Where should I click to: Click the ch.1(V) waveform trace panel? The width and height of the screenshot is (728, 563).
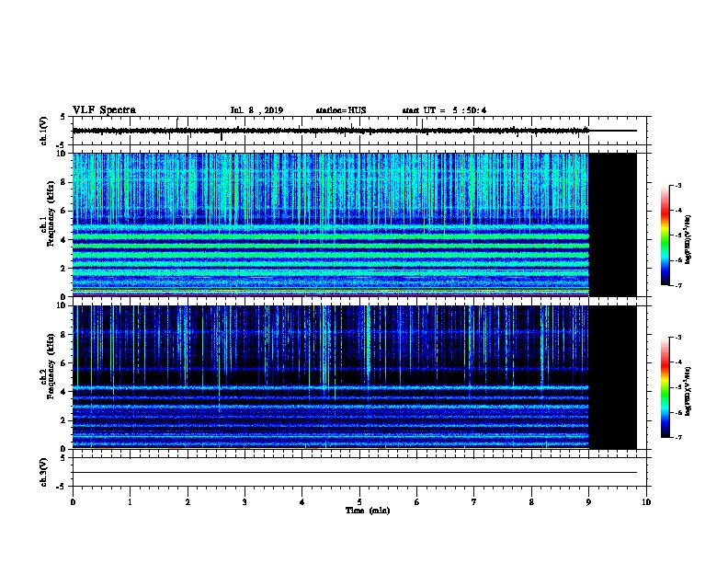(x=359, y=131)
